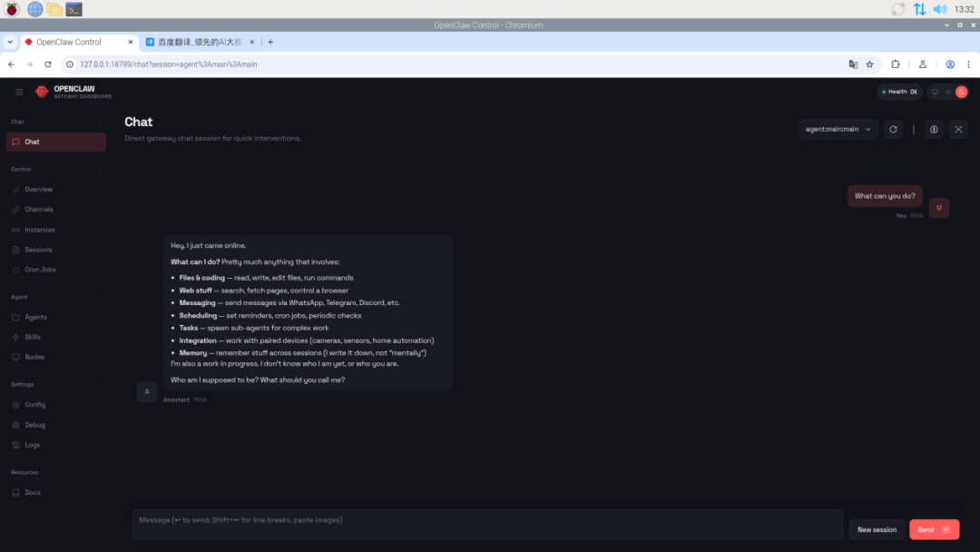
Task: Open the Logs page
Action: pos(56,445)
